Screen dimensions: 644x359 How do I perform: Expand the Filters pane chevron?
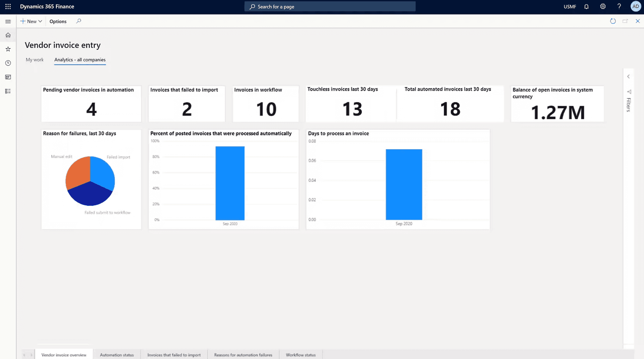pyautogui.click(x=628, y=77)
